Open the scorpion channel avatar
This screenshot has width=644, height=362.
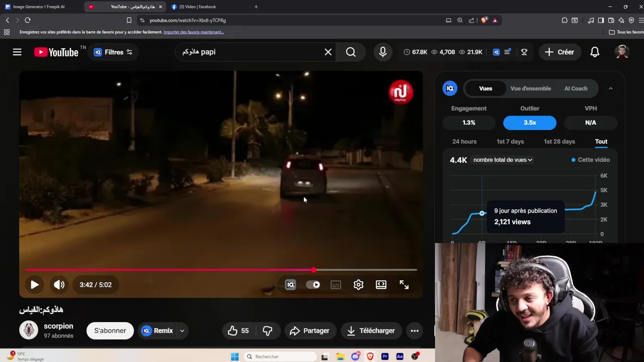pos(29,330)
